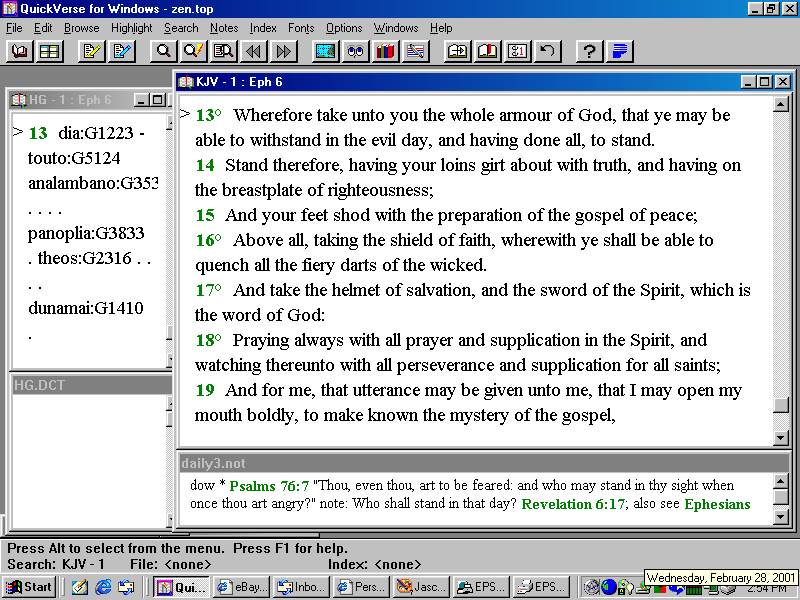Click the page-with-magnifier search icon
This screenshot has height=600, width=800.
[223, 51]
